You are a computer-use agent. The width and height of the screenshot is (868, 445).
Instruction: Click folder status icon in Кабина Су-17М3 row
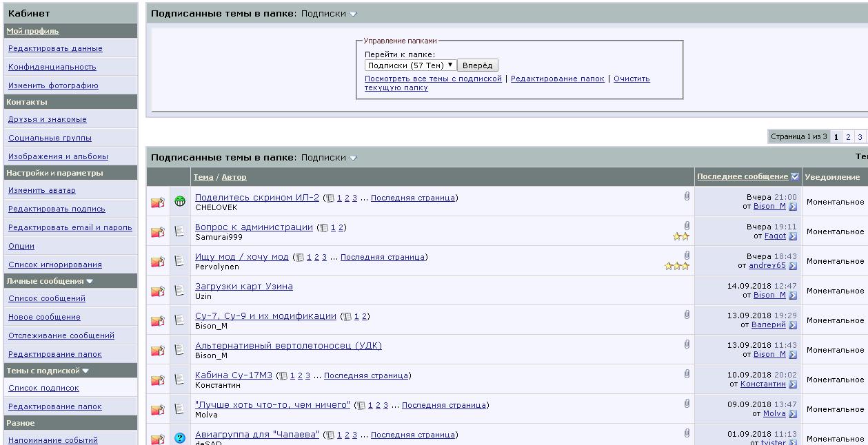158,380
